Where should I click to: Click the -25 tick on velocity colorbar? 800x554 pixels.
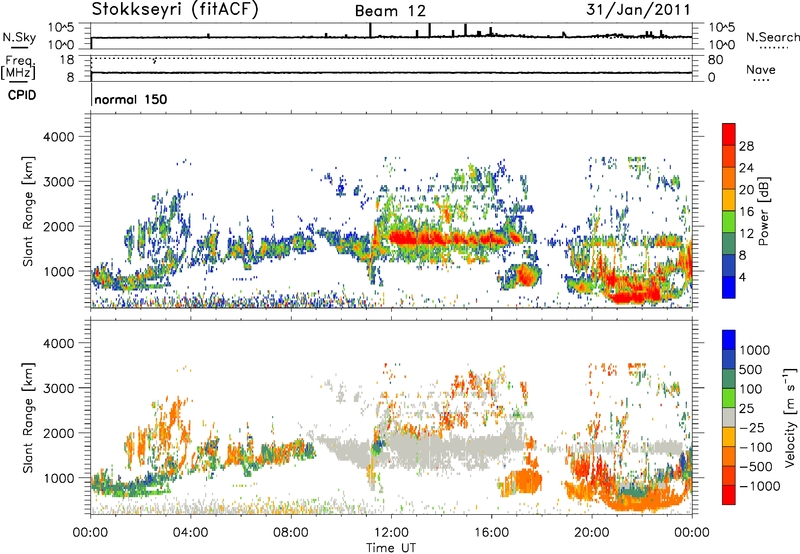[752, 428]
